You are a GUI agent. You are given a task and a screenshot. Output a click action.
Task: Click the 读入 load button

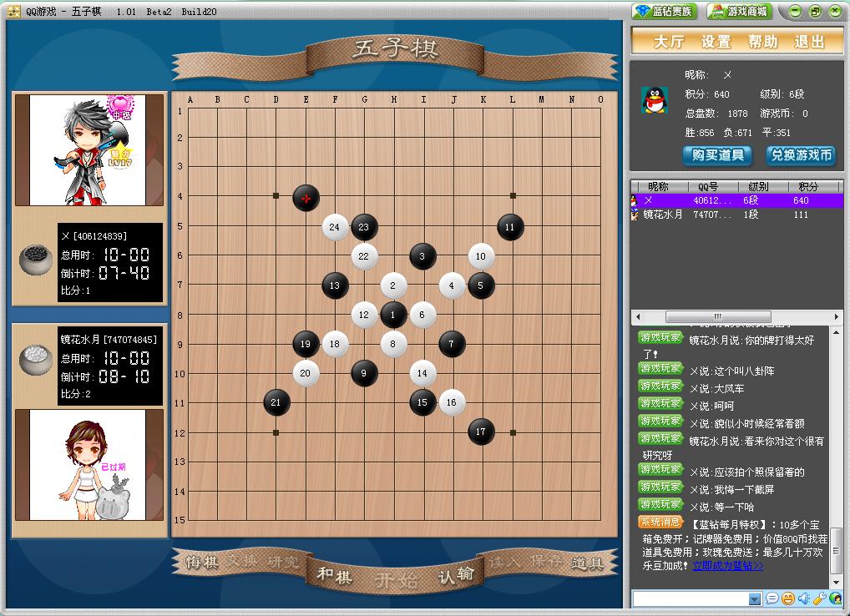504,562
